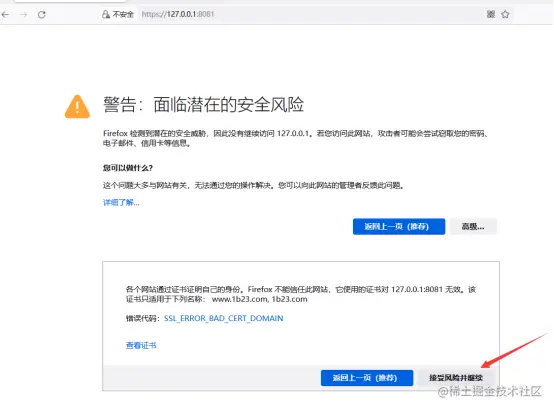
Task: Click the lower 返回上一页 (推荐) button
Action: coord(367,378)
